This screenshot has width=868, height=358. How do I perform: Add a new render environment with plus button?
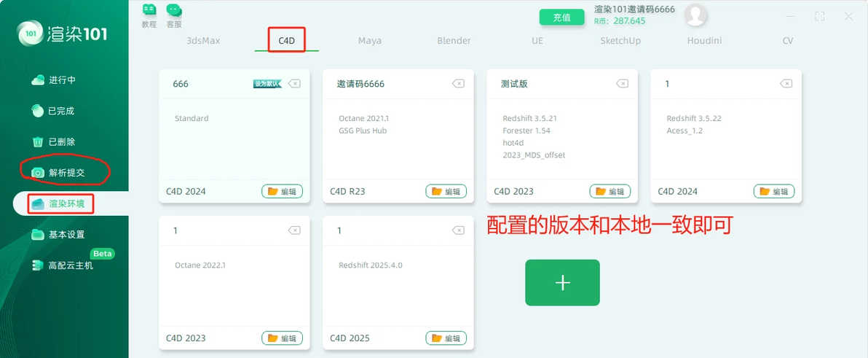coord(562,283)
